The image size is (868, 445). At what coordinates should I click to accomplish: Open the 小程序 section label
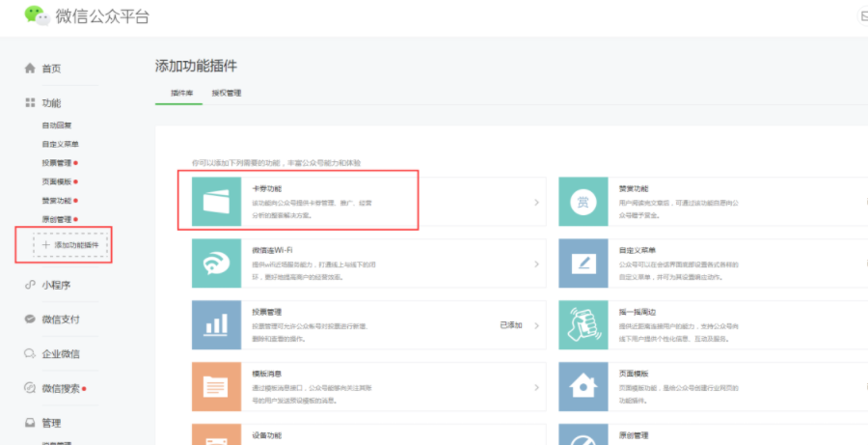56,286
